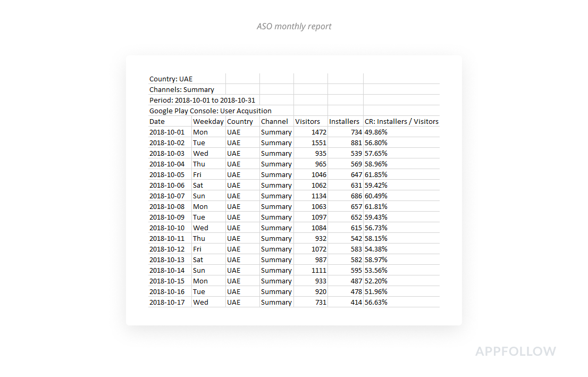Select the Google Play Console: User Acquisition cell

click(211, 111)
